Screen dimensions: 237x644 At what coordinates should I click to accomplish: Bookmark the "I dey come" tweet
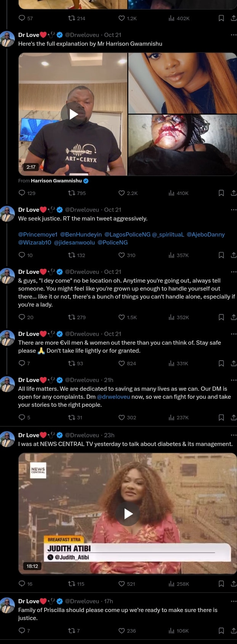tap(221, 317)
